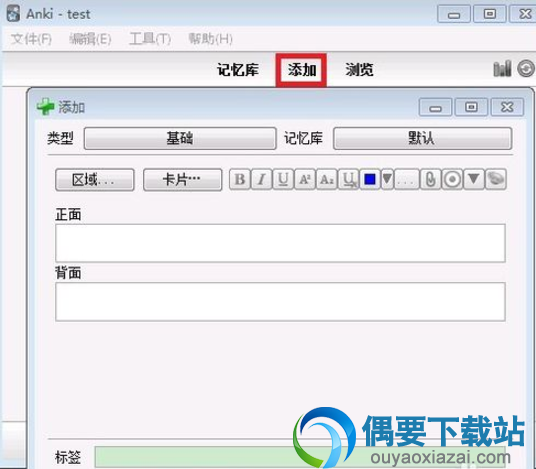536x469 pixels.
Task: Click the green plus icon in 添加 title
Action: click(x=45, y=107)
